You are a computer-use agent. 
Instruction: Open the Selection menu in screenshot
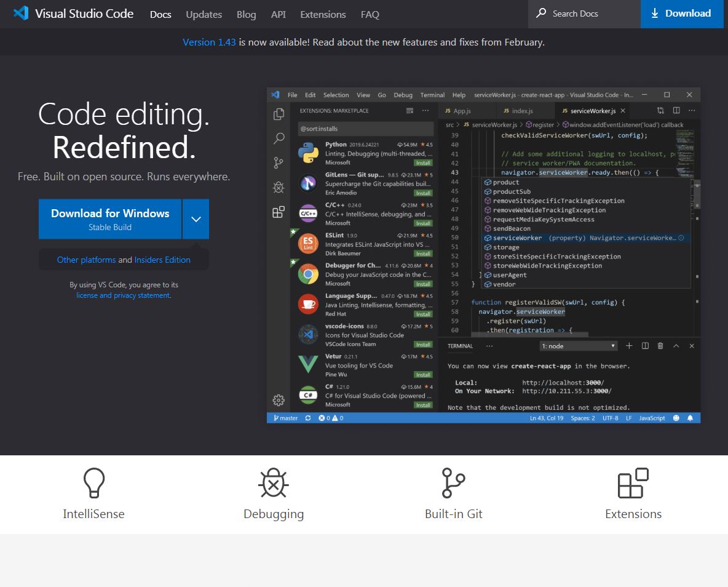(x=336, y=95)
